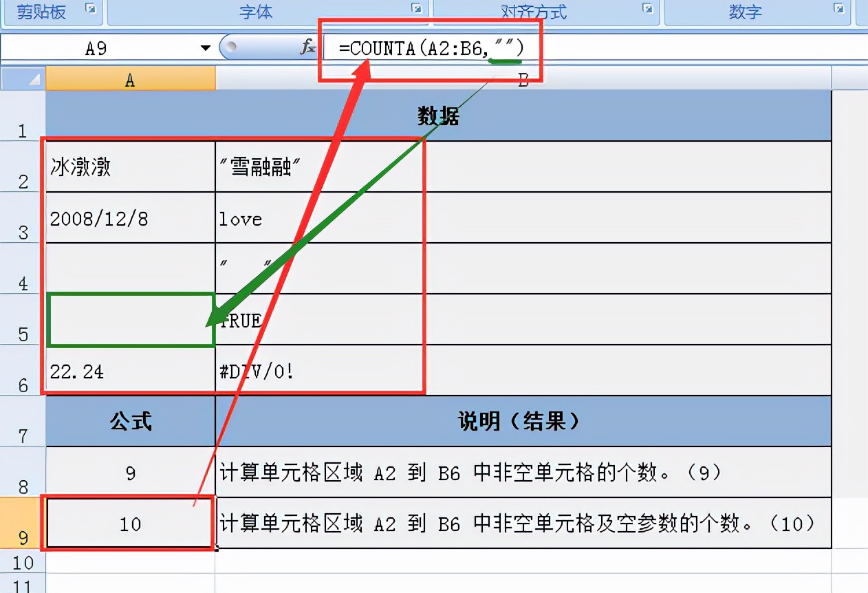The width and height of the screenshot is (868, 593).
Task: Open the Alignment group dialog launcher
Action: coord(648,8)
